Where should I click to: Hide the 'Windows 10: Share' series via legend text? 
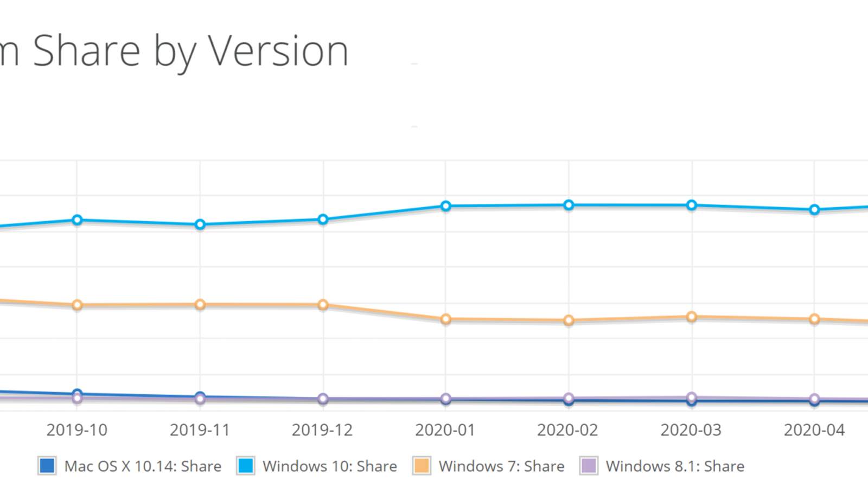329,466
